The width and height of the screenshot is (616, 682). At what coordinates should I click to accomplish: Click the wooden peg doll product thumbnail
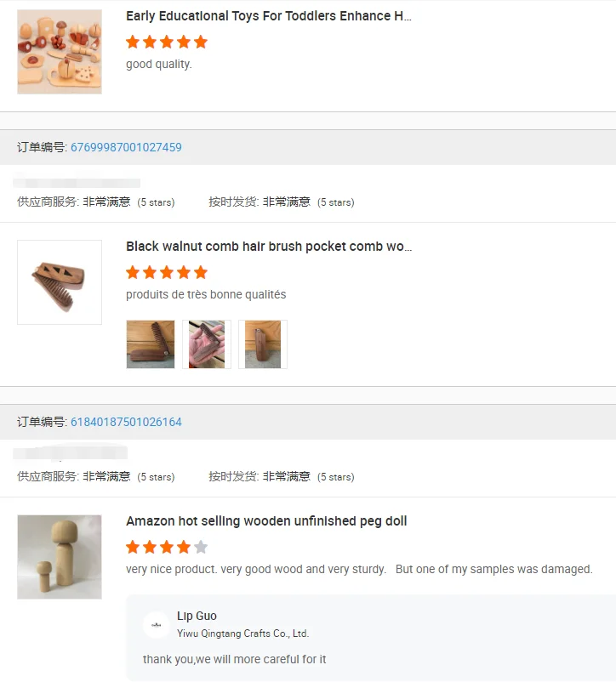(x=60, y=557)
